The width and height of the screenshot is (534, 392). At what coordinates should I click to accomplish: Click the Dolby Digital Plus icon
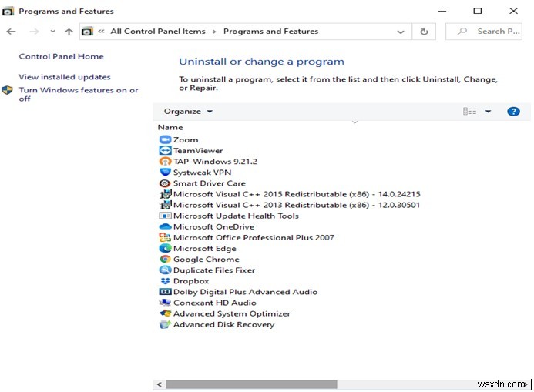point(165,292)
